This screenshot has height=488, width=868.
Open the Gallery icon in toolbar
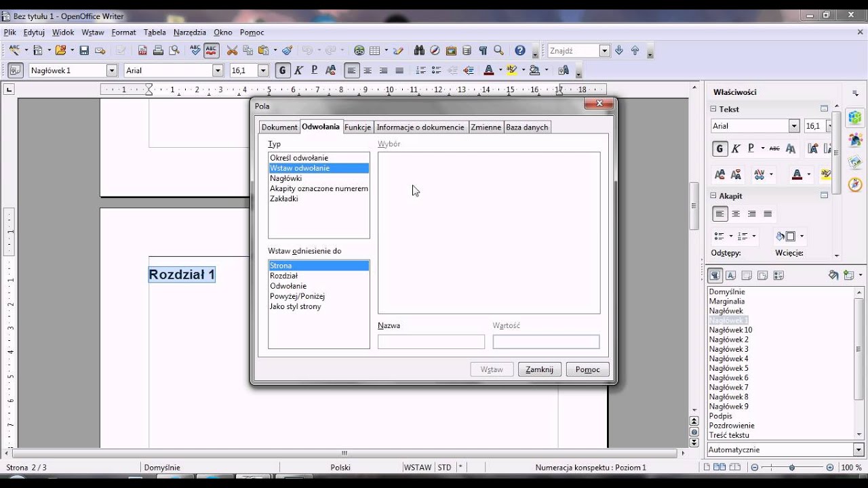pyautogui.click(x=451, y=50)
